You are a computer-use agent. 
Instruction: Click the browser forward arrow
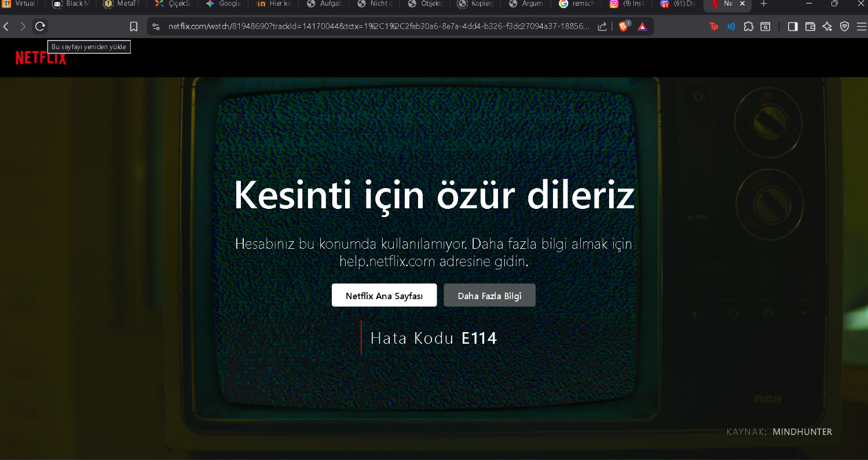[23, 27]
